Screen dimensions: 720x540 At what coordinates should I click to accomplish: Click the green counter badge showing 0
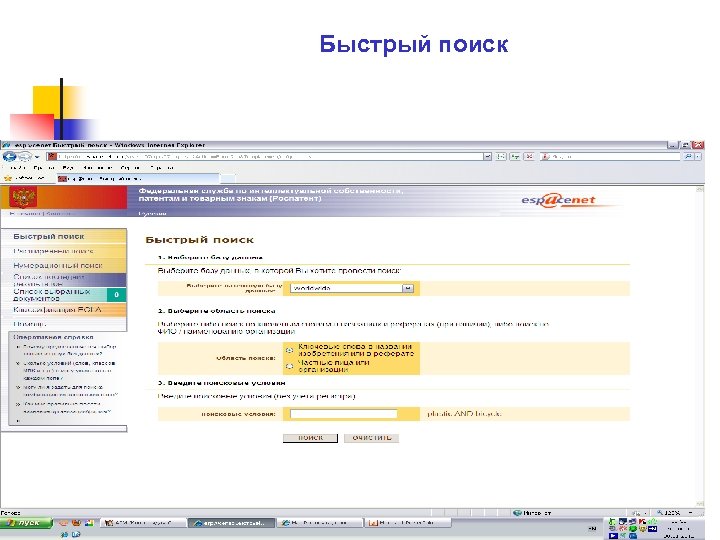[117, 295]
